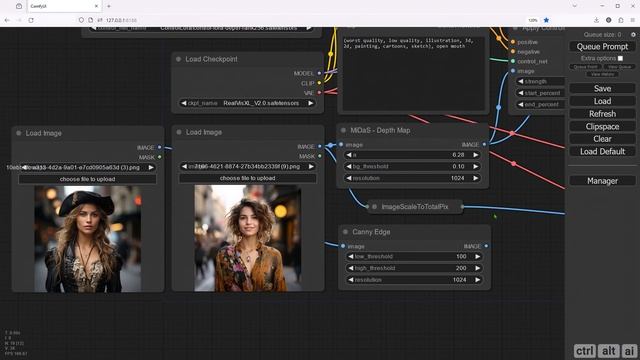Click IMAGE output socket on MiDaS node
The height and width of the screenshot is (360, 640).
(484, 144)
